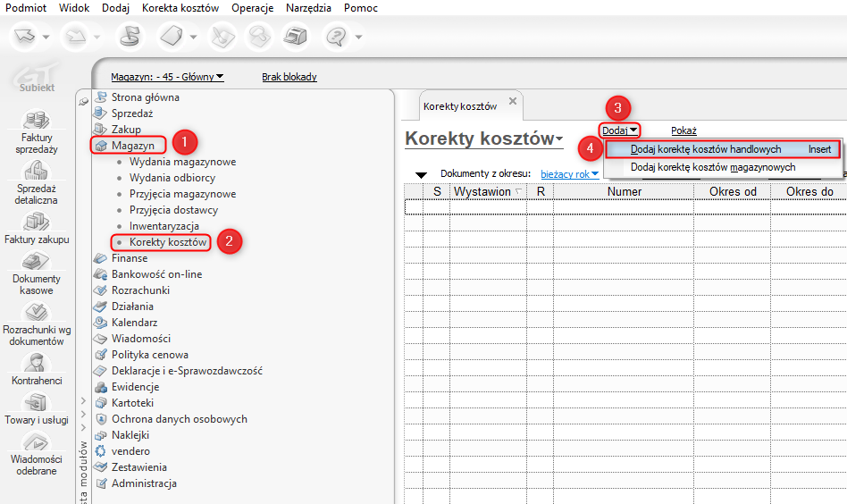
Task: Open the Dodaj dropdown above the list
Action: point(619,130)
